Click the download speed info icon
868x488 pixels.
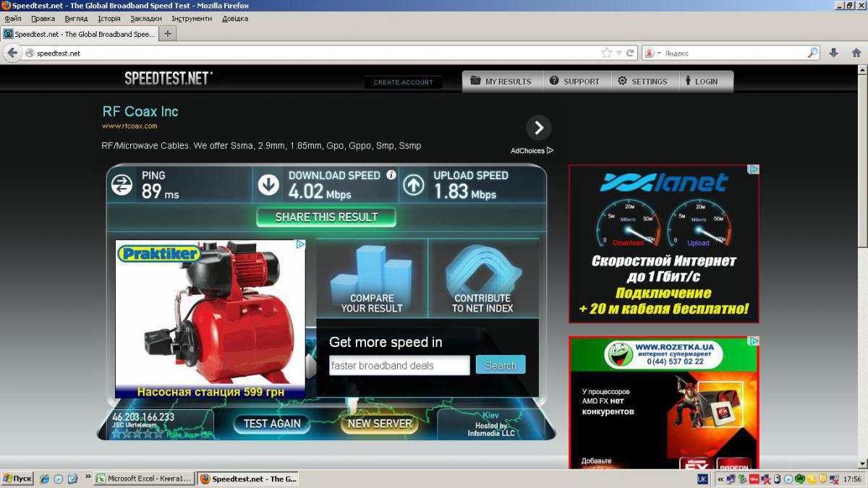391,175
